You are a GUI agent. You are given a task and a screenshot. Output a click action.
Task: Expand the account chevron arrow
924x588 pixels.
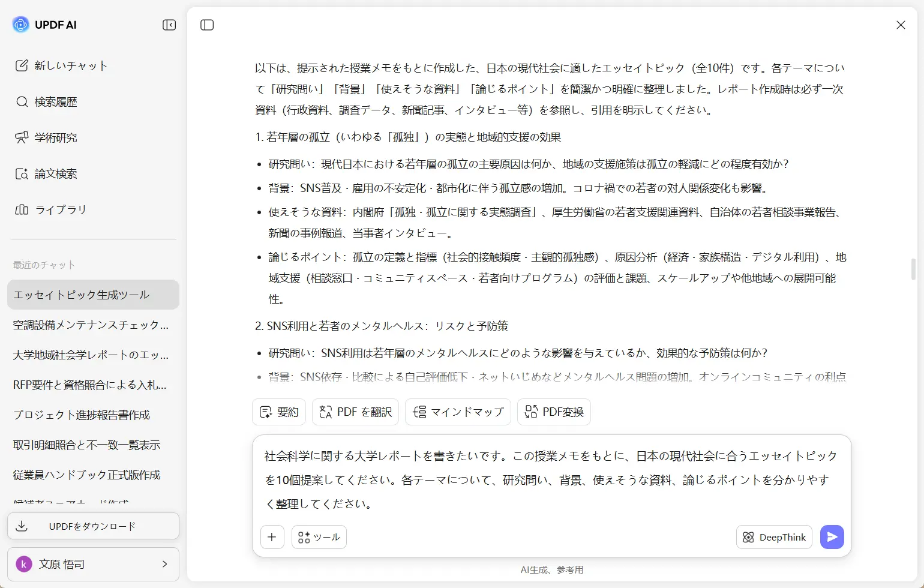(164, 564)
